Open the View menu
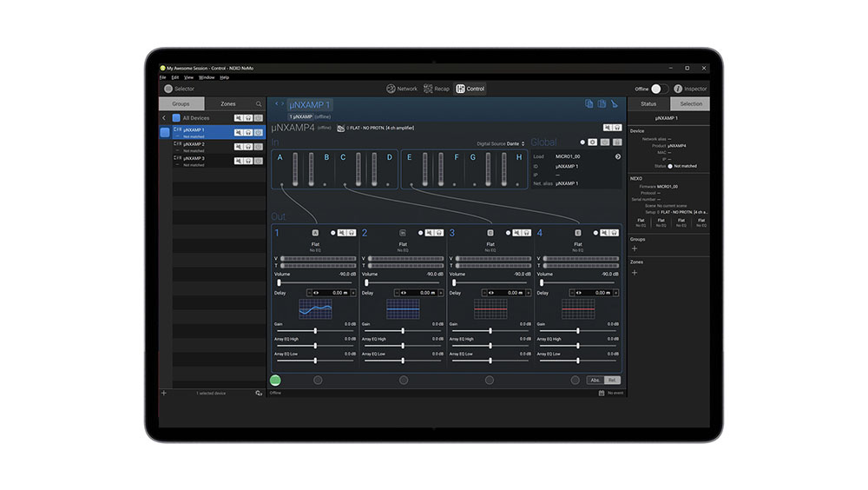868x490 pixels. pos(188,77)
